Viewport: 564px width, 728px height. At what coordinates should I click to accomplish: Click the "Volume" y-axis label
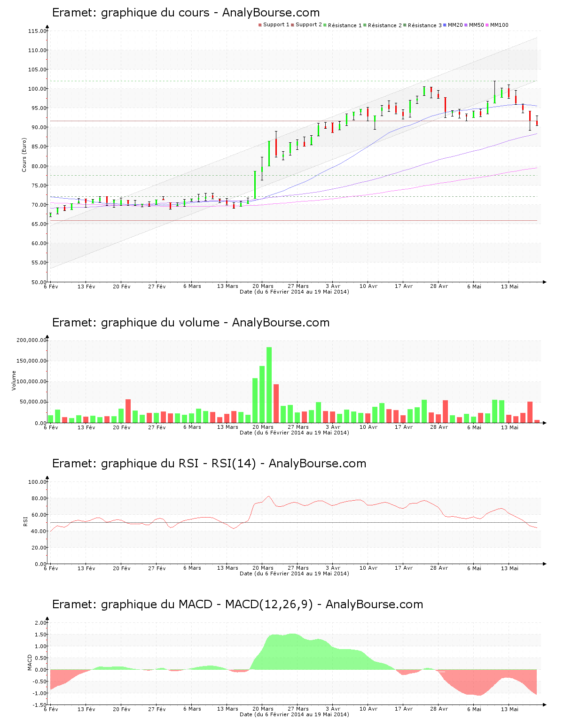14,380
